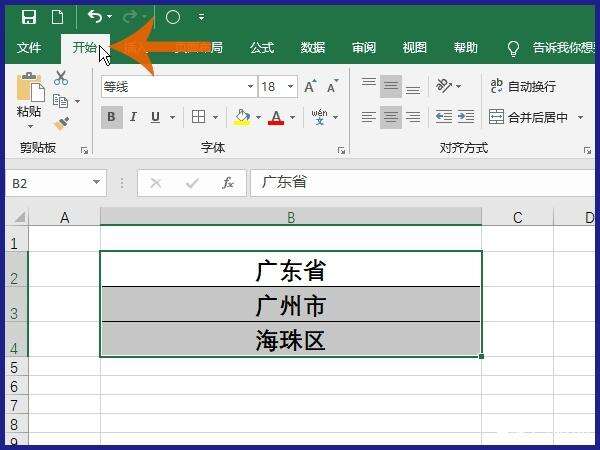
Task: Select the Format Painter brush icon
Action: tap(61, 124)
